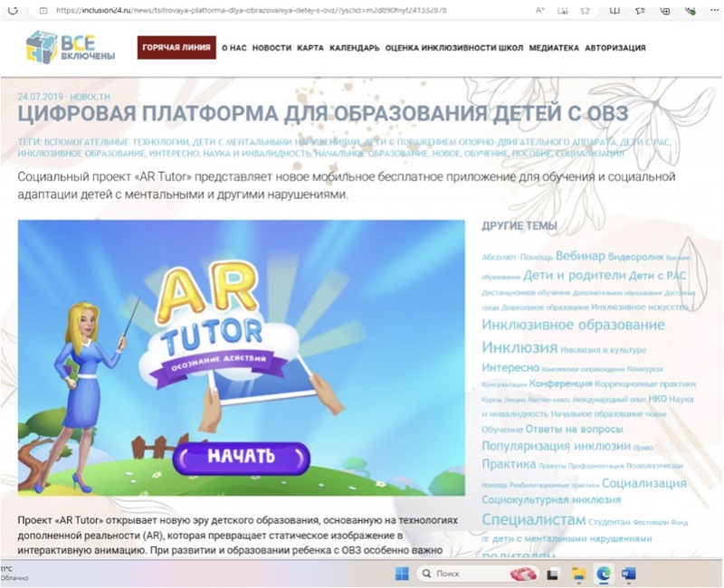The height and width of the screenshot is (588, 724).
Task: Open the 'Социокультурная инклюзия' topic tag
Action: click(x=551, y=500)
